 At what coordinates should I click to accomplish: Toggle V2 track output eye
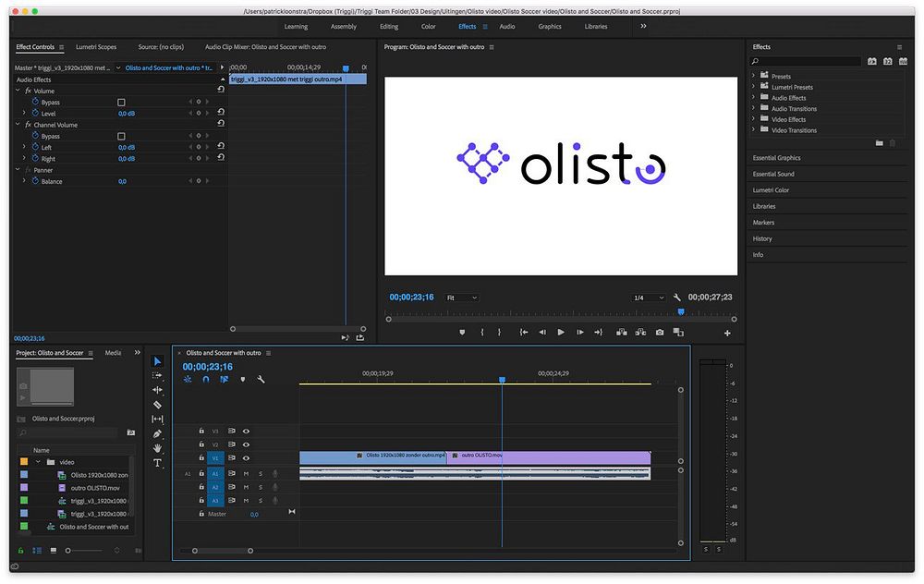click(246, 444)
